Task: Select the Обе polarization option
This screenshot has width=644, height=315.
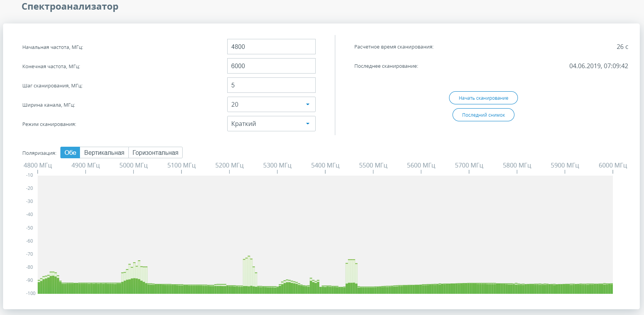Action: tap(70, 152)
